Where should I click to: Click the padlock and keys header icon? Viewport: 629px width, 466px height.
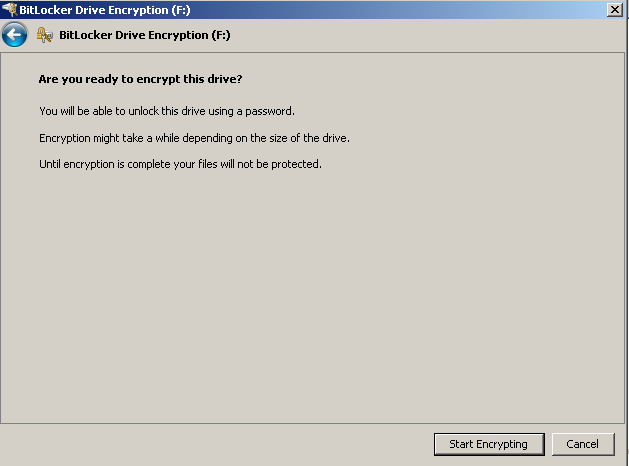(45, 35)
